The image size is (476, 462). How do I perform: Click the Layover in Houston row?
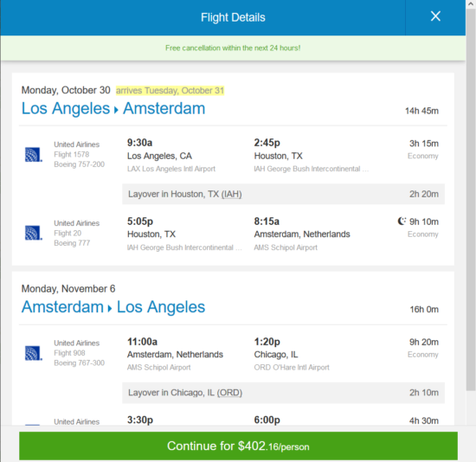point(283,194)
